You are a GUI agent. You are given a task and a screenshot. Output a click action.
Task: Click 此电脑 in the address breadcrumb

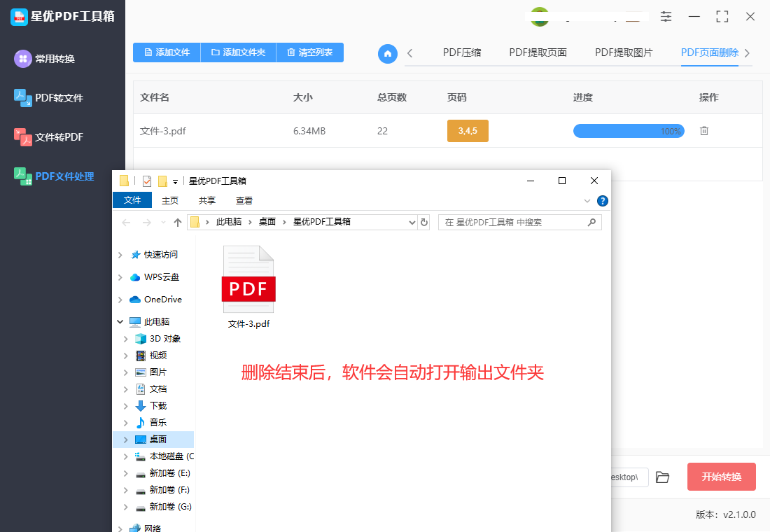pyautogui.click(x=229, y=222)
